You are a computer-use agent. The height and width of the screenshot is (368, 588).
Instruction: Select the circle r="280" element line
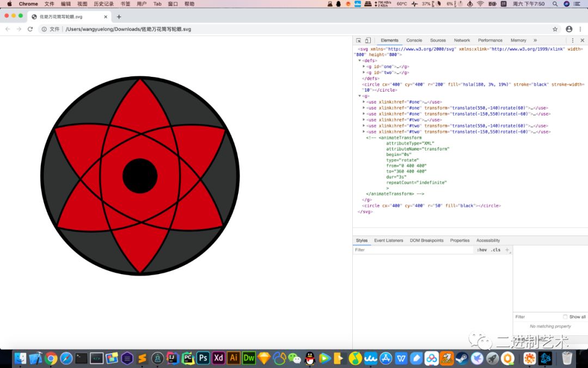tap(470, 87)
